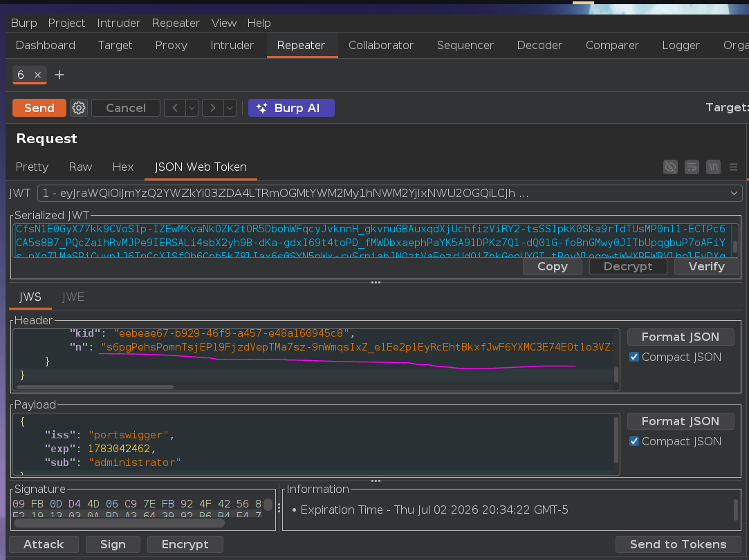749x560 pixels.
Task: Click Format JSON for the Payload
Action: click(681, 422)
